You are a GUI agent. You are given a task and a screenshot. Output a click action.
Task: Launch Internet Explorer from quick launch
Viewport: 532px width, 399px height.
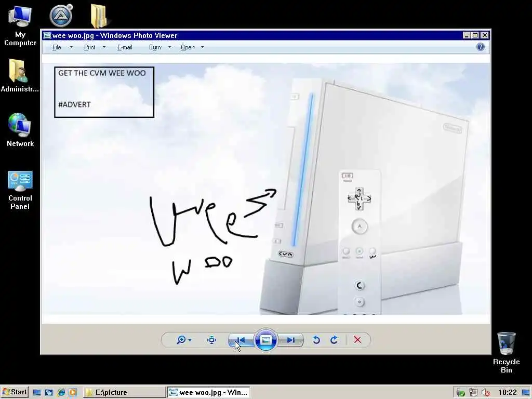pos(61,393)
